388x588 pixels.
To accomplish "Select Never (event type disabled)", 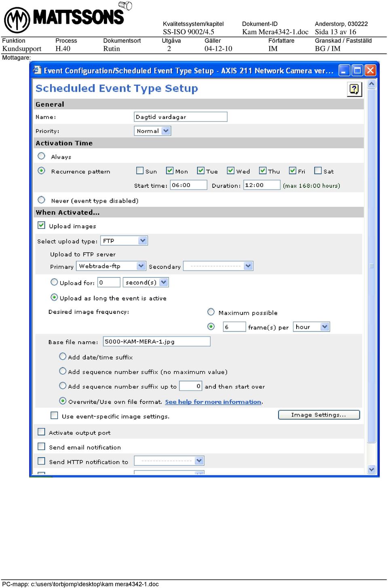I will pos(41,200).
